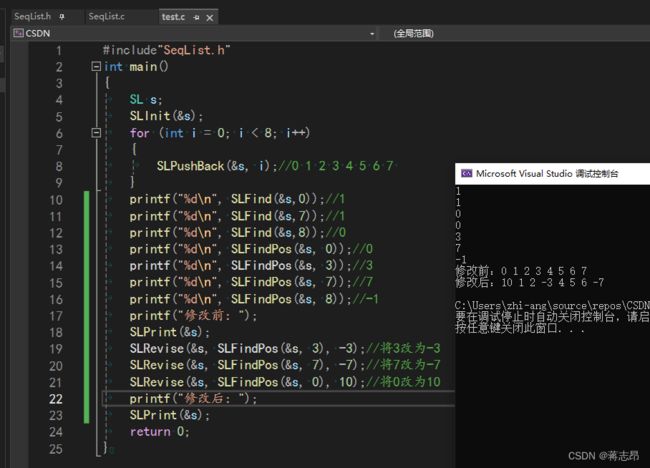The width and height of the screenshot is (650, 468).
Task: Click the "return 0;" statement
Action: [160, 432]
